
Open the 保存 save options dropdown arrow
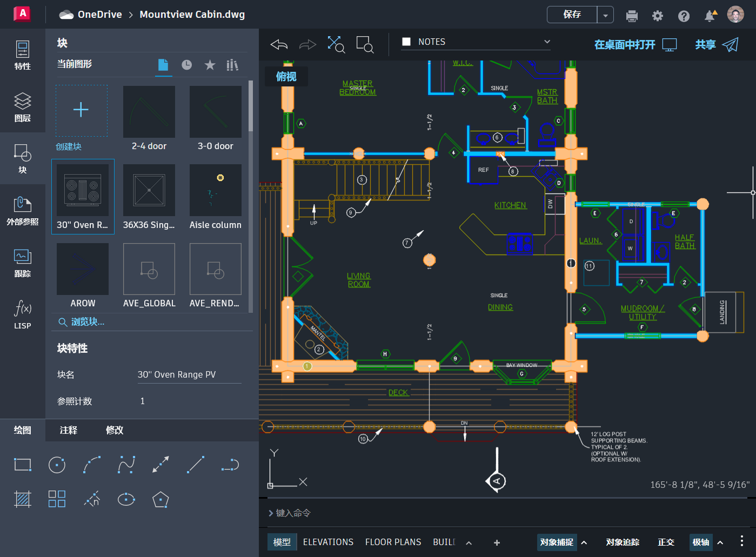tap(605, 15)
